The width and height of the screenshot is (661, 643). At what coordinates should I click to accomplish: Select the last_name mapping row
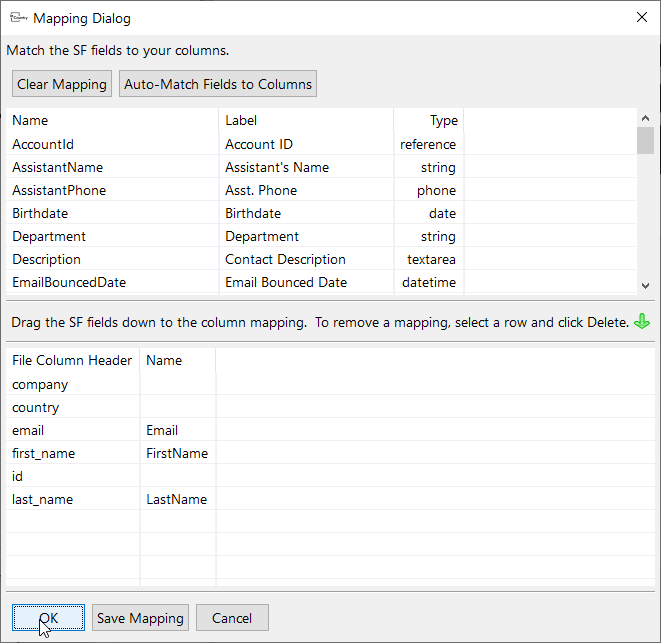(42, 499)
